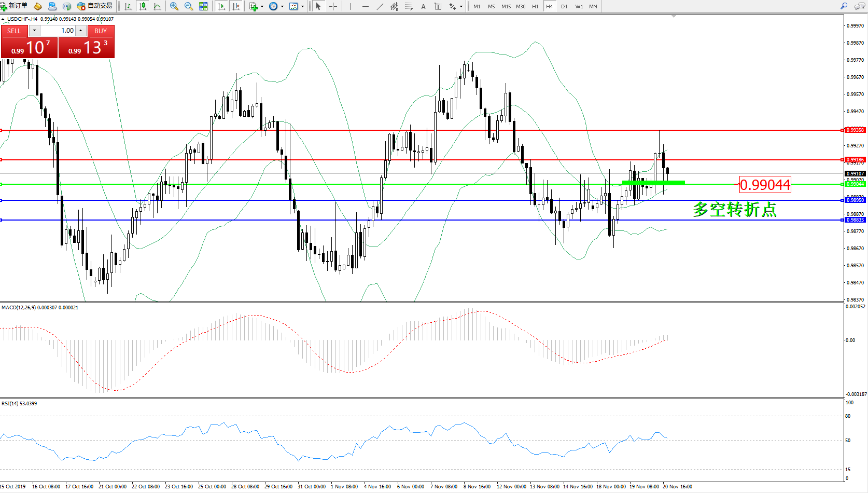The image size is (868, 493).
Task: Select the crosshair cursor tool
Action: (333, 6)
